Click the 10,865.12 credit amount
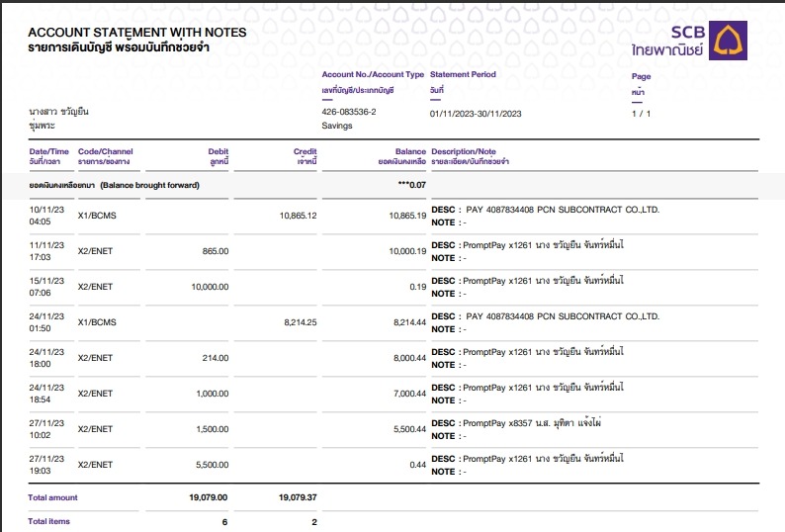The image size is (785, 532). (298, 216)
